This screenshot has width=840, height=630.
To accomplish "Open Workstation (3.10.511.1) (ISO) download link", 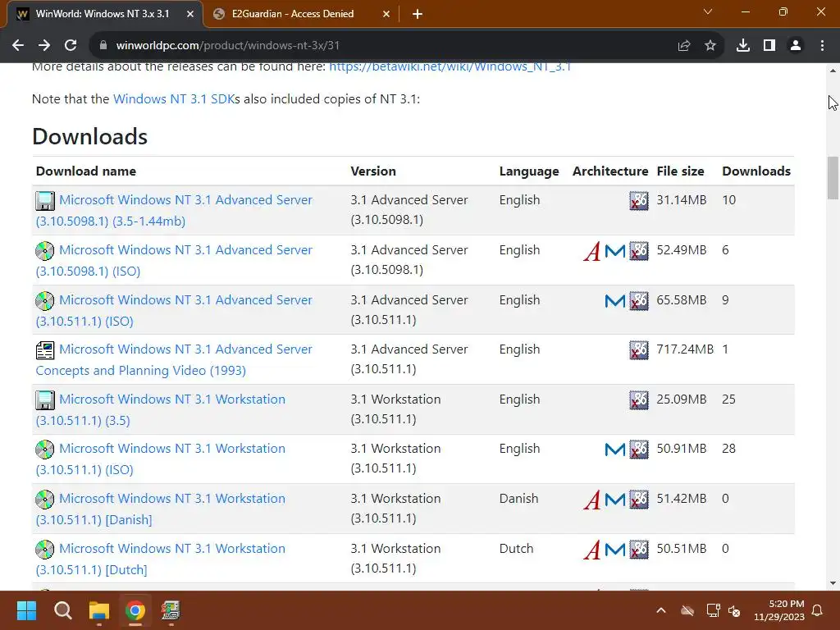I will click(x=161, y=459).
